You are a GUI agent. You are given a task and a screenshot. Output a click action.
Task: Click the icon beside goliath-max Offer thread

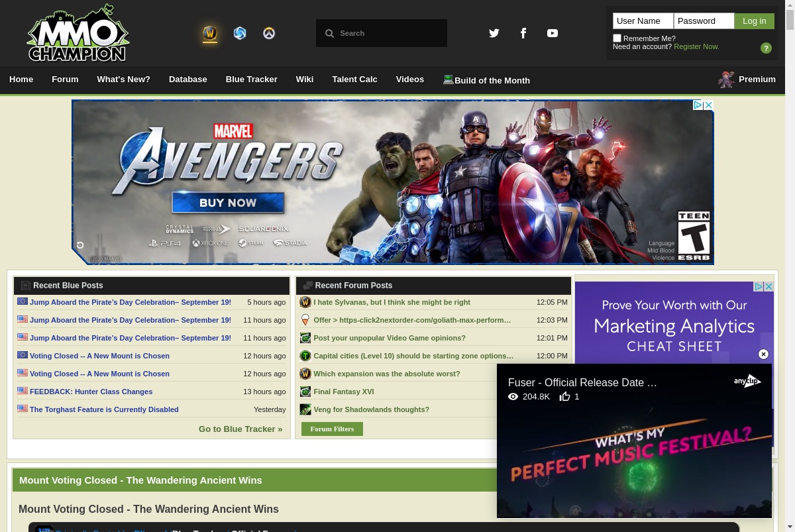pos(305,320)
